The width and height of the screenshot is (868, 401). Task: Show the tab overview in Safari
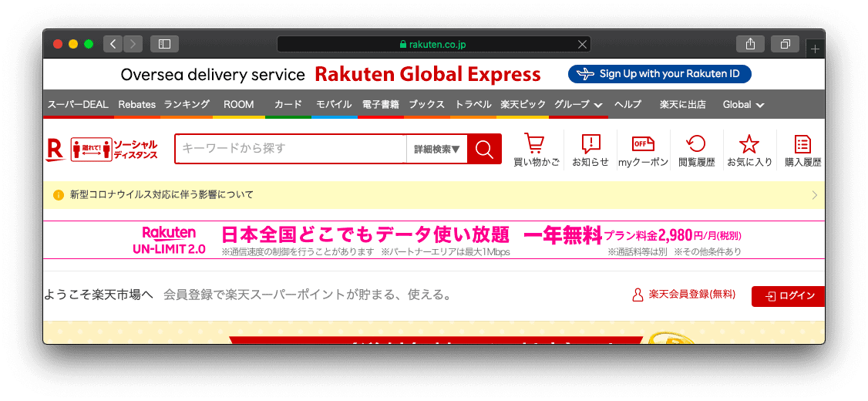click(x=785, y=44)
